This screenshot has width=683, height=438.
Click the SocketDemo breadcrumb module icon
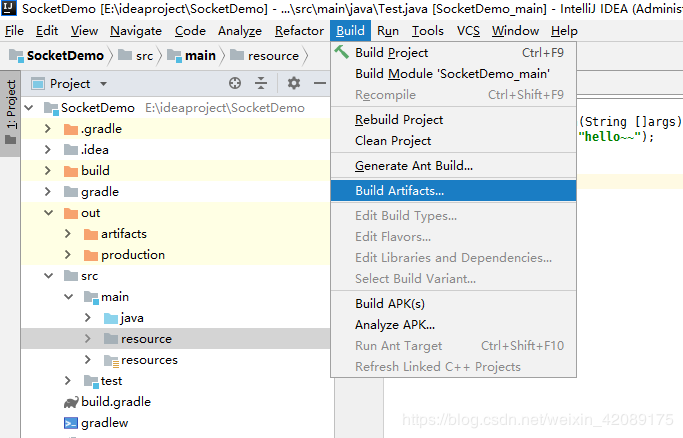16,56
